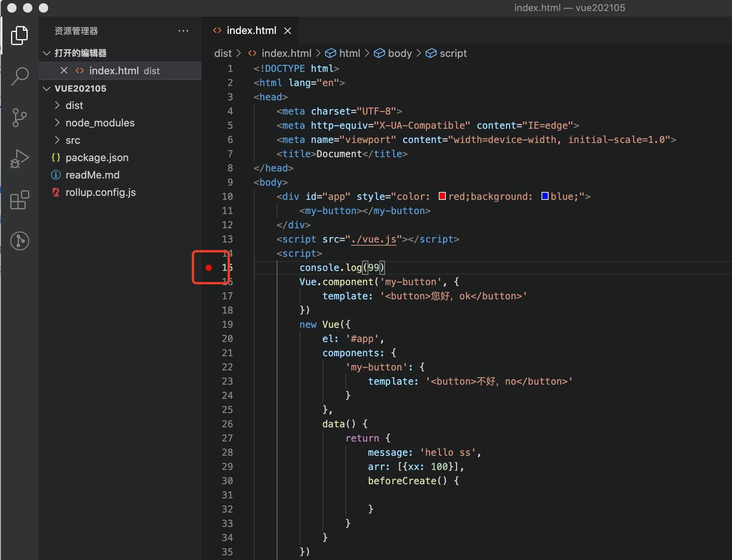Click the rollup.config.js file icon
Screen dimensions: 732x560
(56, 192)
